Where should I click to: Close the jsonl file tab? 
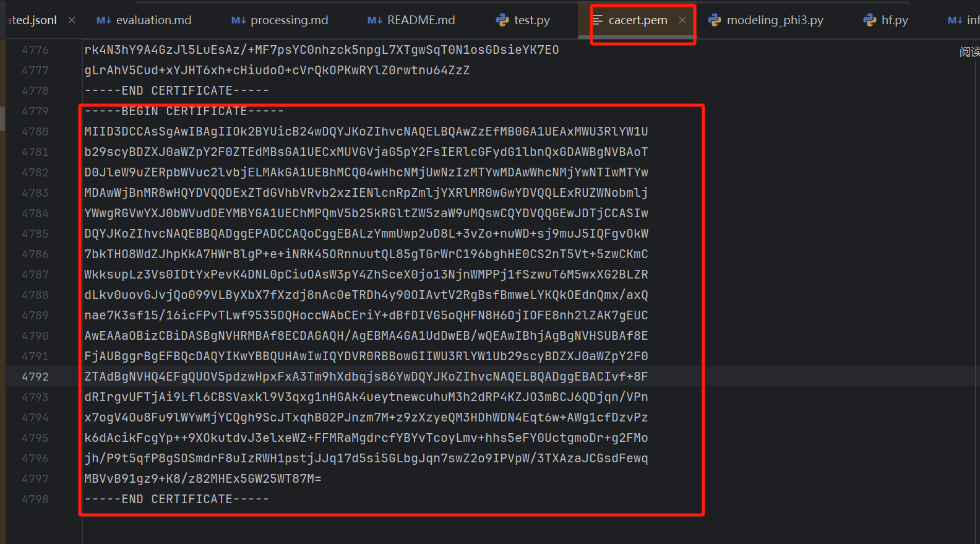coord(72,20)
